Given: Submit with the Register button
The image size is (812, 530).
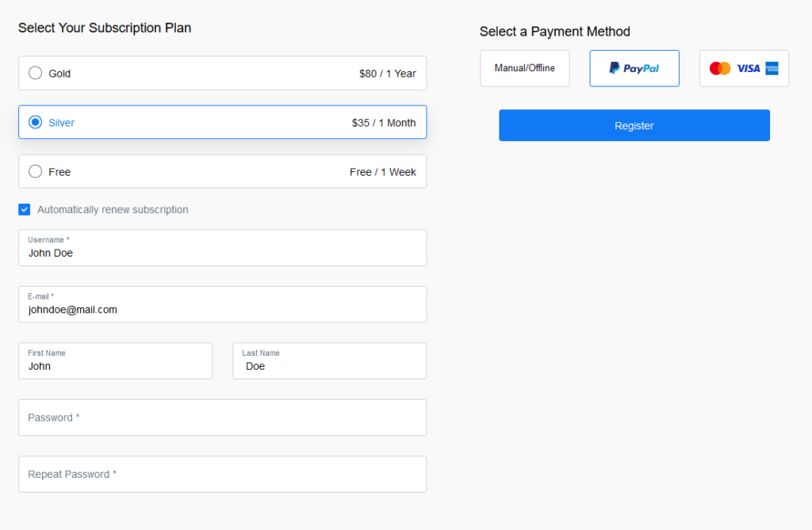Looking at the screenshot, I should [x=634, y=125].
